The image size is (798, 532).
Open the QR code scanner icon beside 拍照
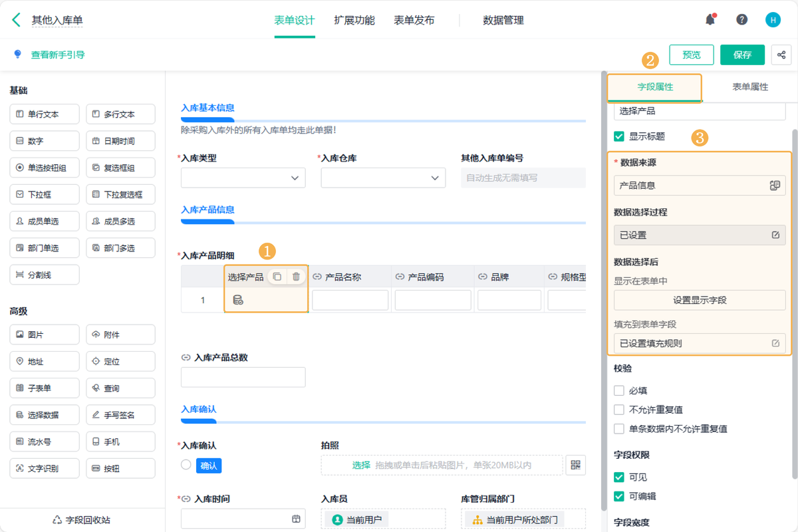point(575,465)
